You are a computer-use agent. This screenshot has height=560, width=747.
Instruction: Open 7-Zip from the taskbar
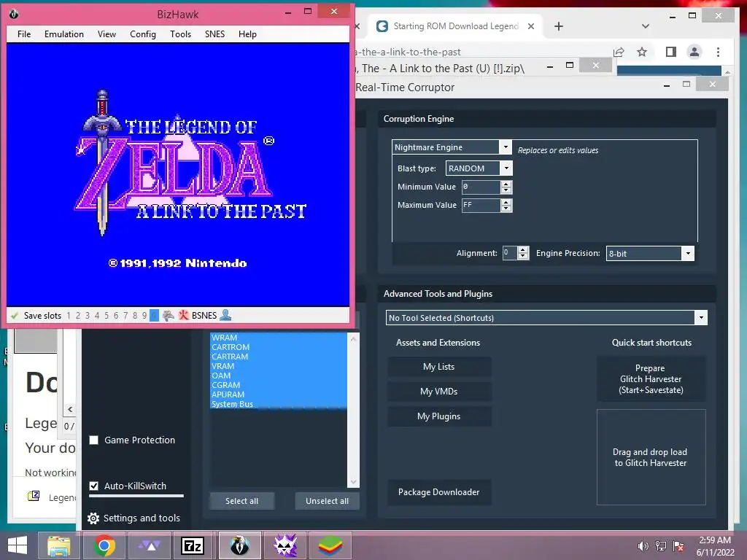(193, 545)
